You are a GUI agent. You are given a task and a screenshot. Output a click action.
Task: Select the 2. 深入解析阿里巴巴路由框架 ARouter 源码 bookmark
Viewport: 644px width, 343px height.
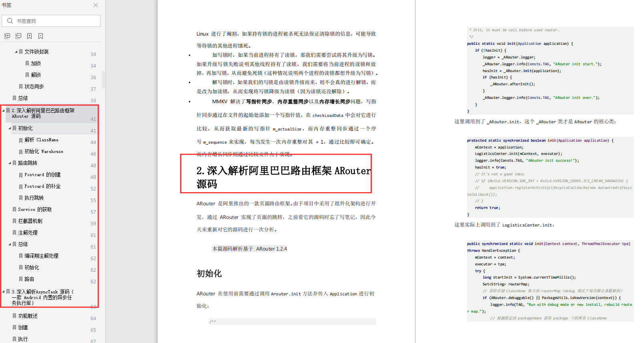43,113
